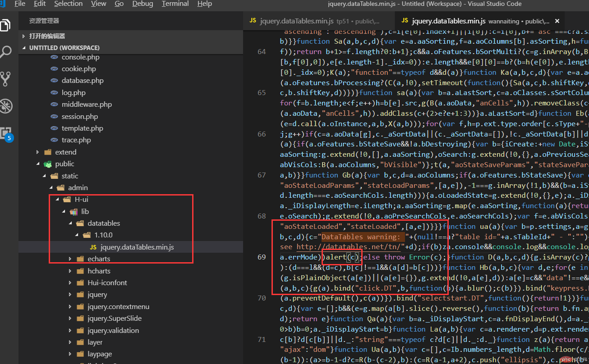The width and height of the screenshot is (589, 364).
Task: Open the Explorer view in activity bar
Action: 5,25
